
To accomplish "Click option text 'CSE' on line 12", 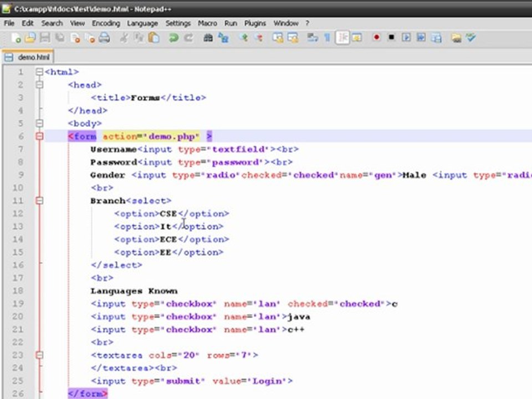I will coord(168,213).
